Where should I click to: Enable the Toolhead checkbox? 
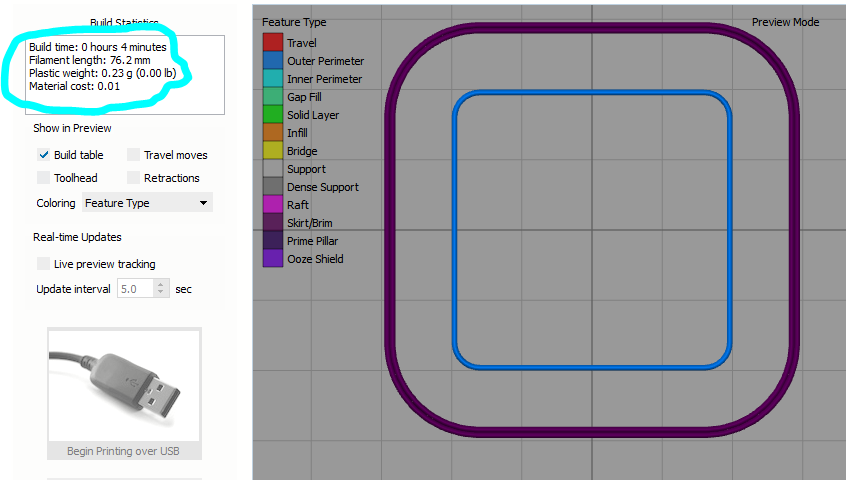pyautogui.click(x=44, y=178)
